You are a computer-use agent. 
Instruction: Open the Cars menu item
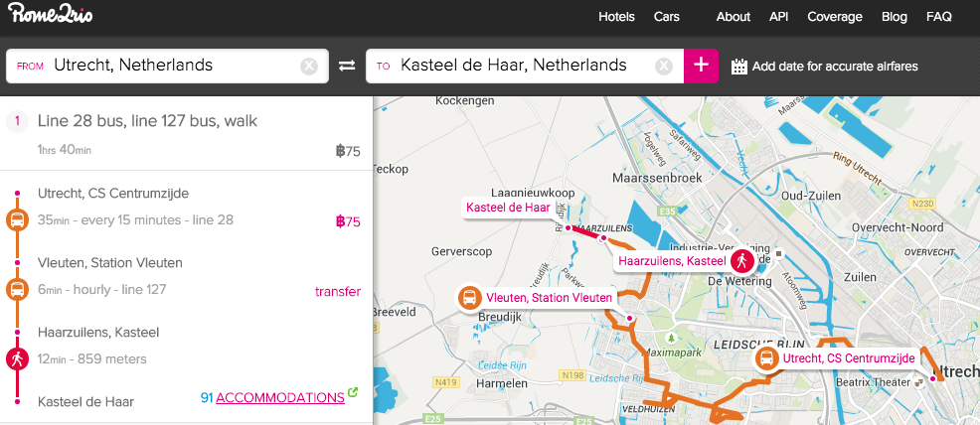(667, 17)
